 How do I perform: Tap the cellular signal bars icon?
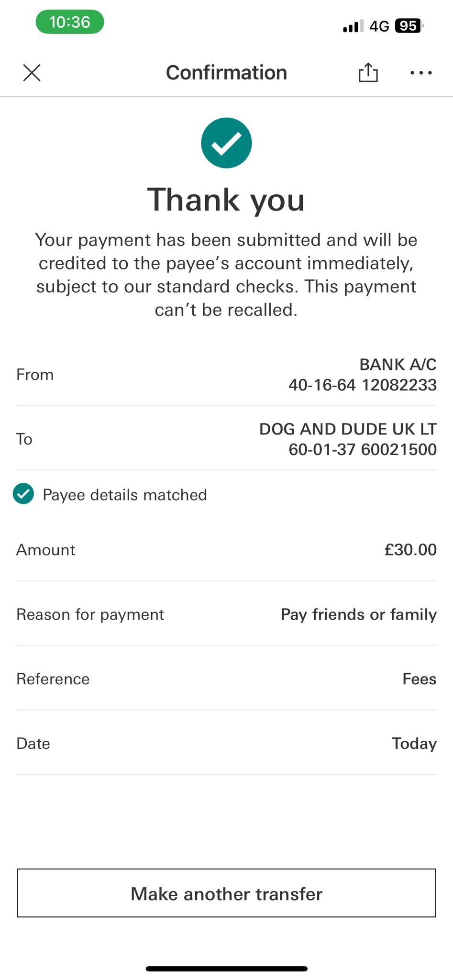coord(353,26)
